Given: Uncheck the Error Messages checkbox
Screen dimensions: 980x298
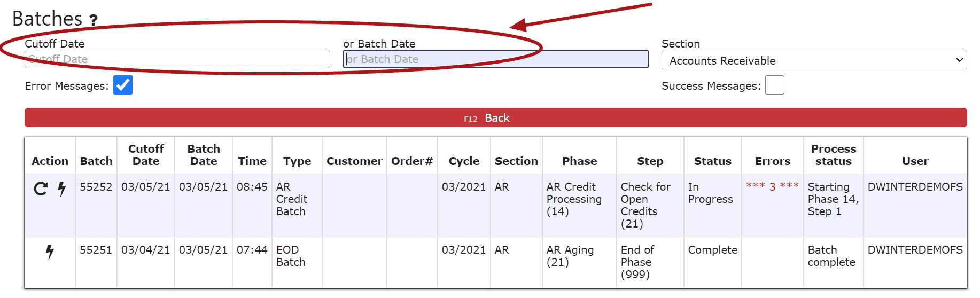Looking at the screenshot, I should coord(123,85).
